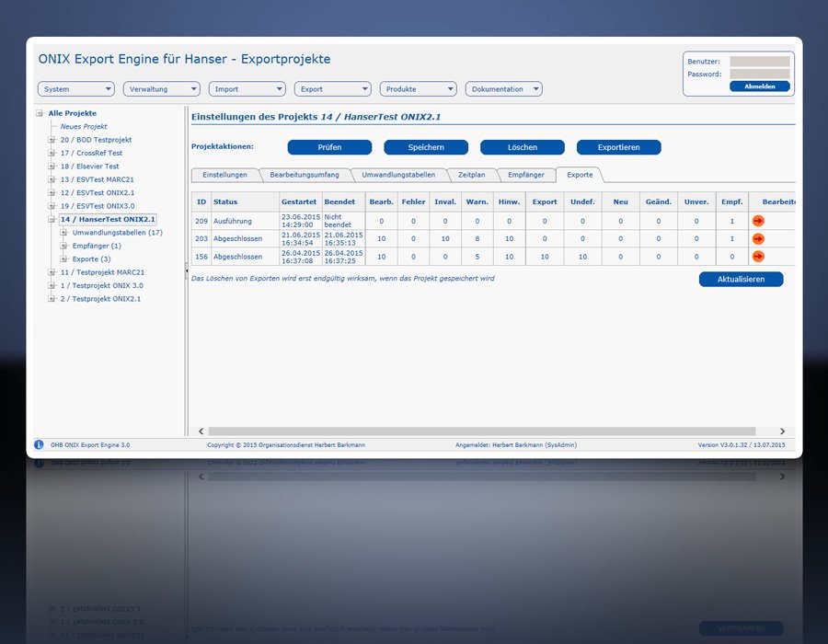
Task: Switch to the Empfänger tab
Action: pos(526,175)
